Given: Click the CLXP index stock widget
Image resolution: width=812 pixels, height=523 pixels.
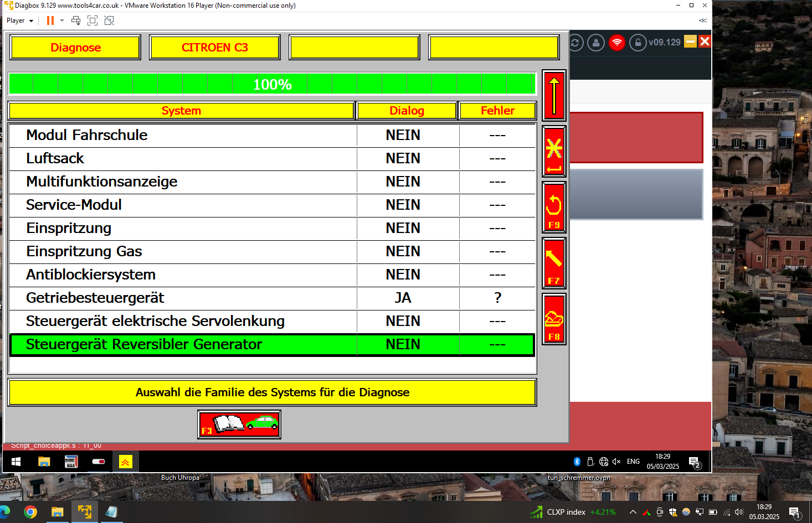Looking at the screenshot, I should click(573, 512).
